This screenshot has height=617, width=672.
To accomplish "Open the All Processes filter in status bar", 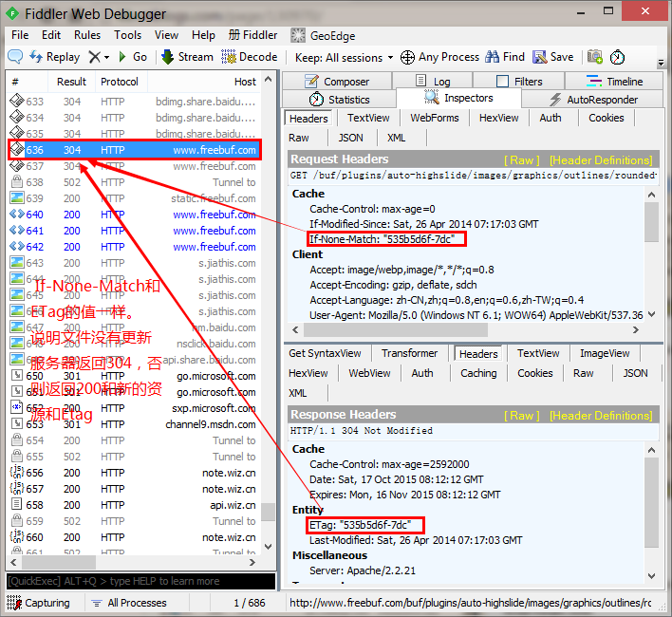I will click(129, 603).
